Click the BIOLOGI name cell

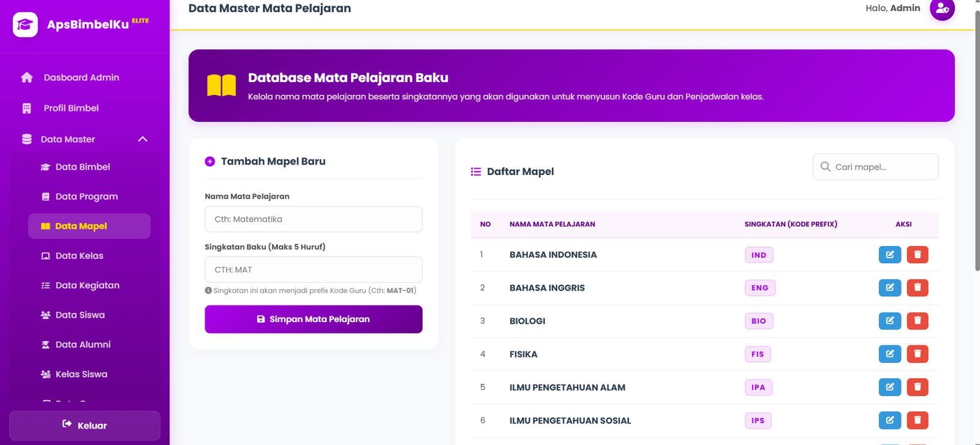pos(527,321)
